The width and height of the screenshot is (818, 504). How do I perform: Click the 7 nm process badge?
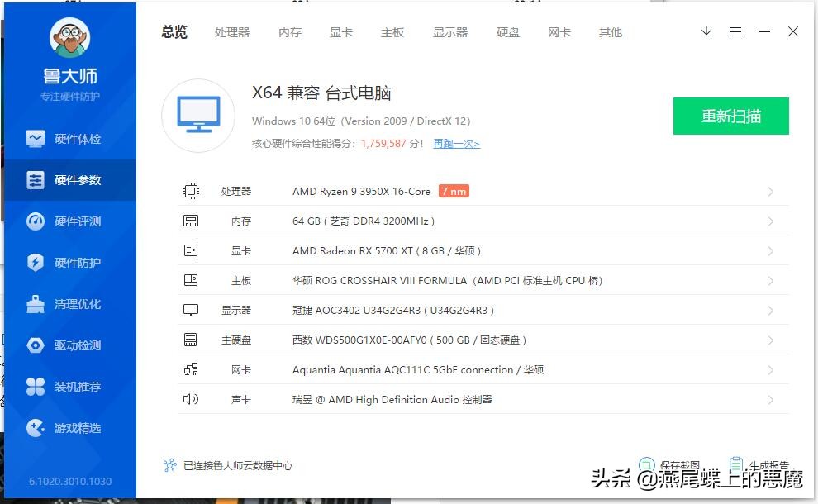coord(454,192)
